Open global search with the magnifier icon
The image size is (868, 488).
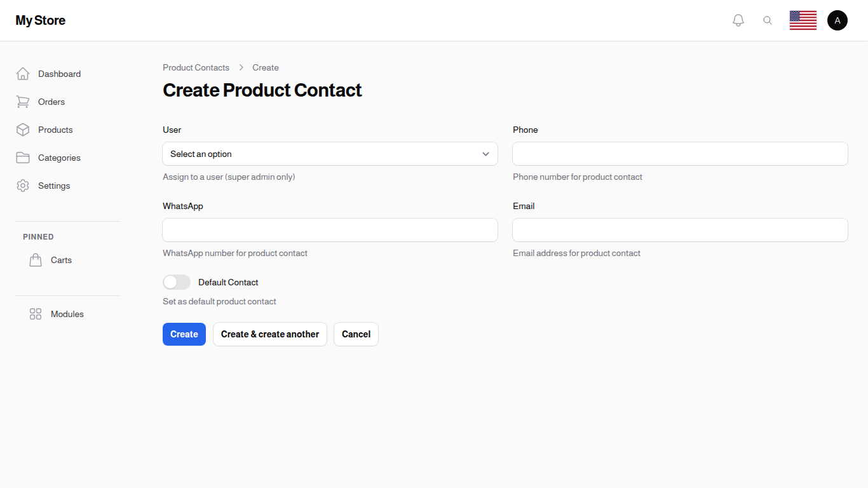click(x=768, y=20)
